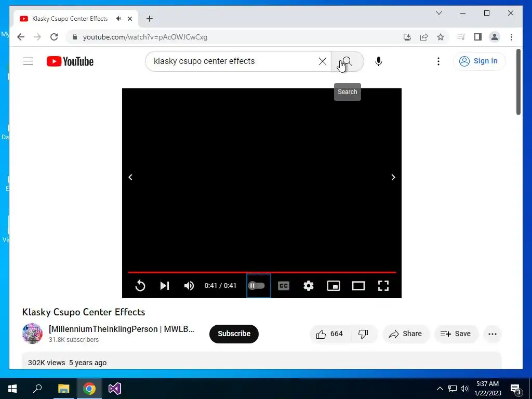This screenshot has width=532, height=399.
Task: Save the video to a playlist
Action: pyautogui.click(x=456, y=334)
